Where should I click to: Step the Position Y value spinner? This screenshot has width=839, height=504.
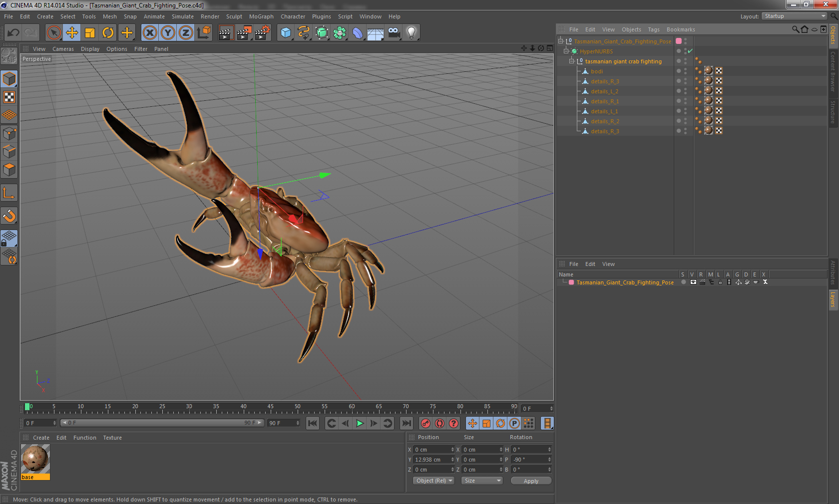pos(452,460)
